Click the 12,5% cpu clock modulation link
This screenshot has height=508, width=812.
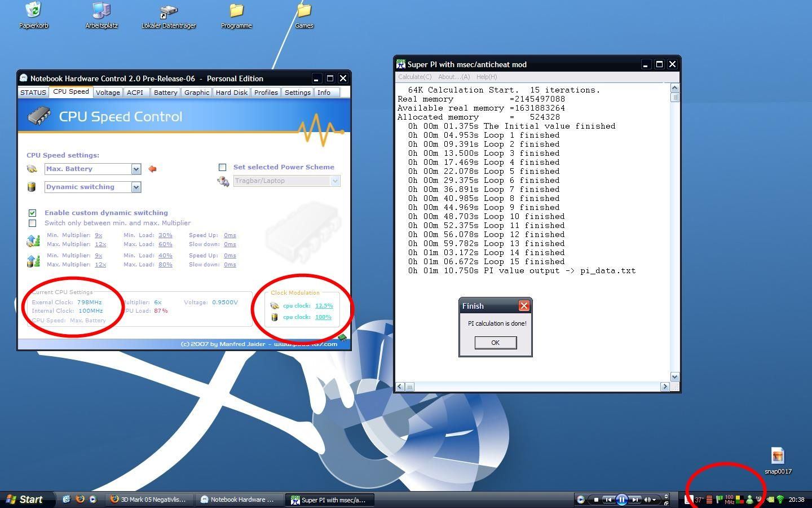(x=324, y=305)
